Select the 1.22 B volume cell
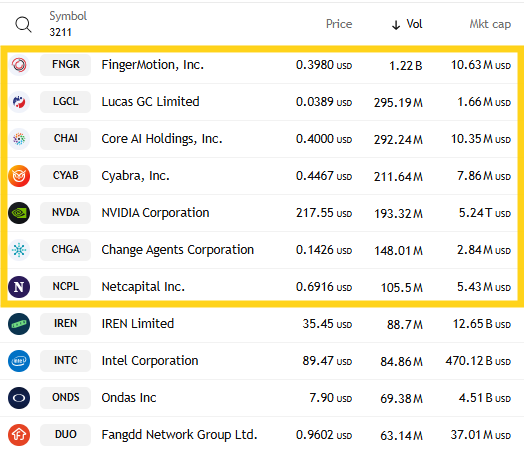Viewport: 524px width, 452px height. (406, 66)
